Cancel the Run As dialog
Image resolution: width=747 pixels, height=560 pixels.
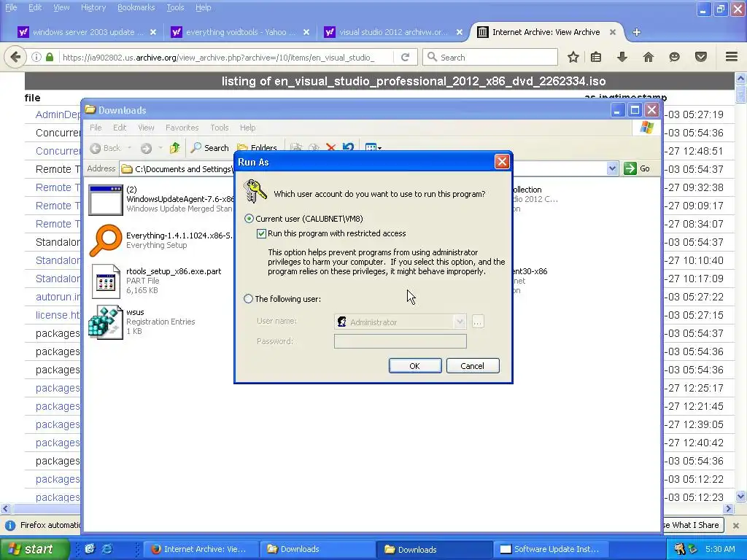(473, 366)
